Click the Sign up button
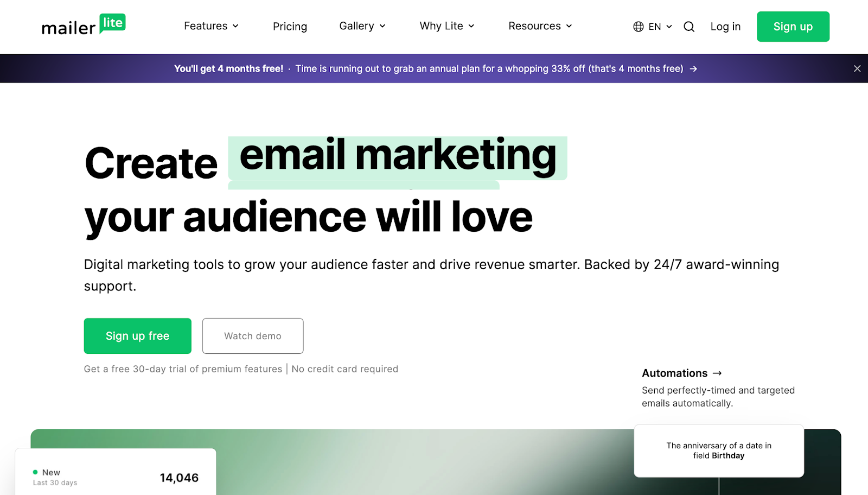This screenshot has width=868, height=495. [793, 26]
